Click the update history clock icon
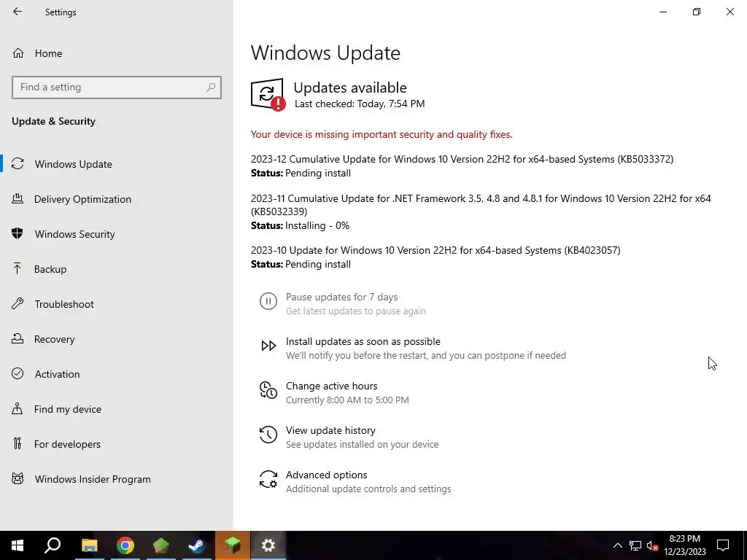 point(268,435)
